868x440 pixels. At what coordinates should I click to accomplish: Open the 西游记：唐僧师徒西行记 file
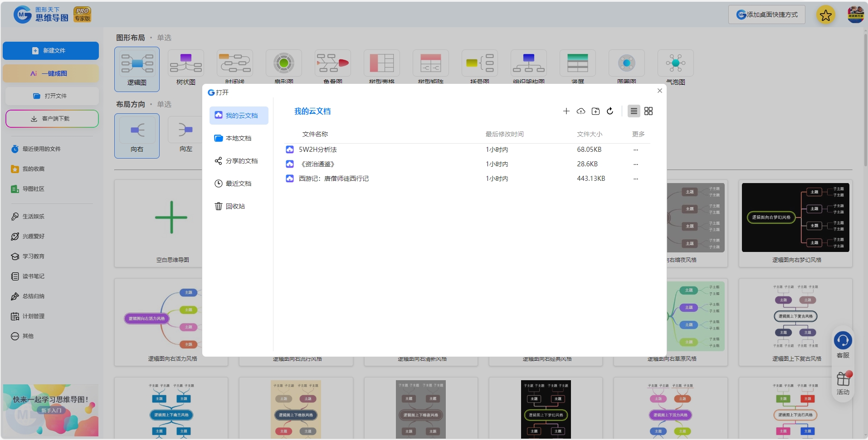(x=333, y=179)
